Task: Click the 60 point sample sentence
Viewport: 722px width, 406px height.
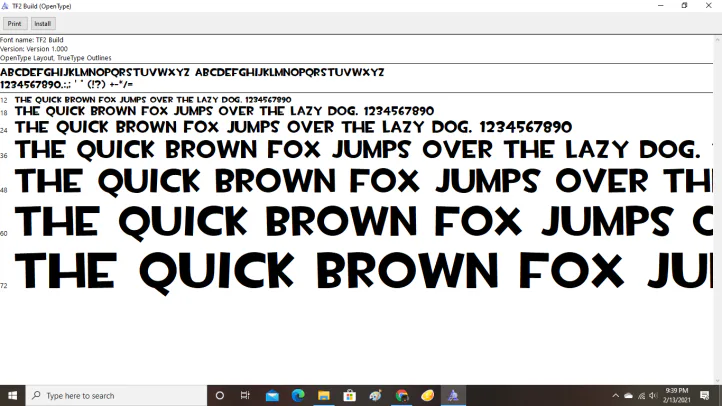Action: [364, 222]
